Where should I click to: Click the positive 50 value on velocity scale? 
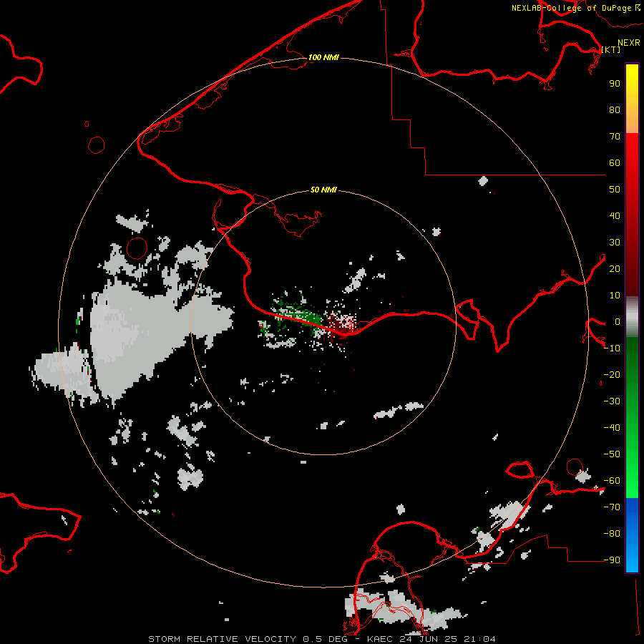[x=615, y=190]
